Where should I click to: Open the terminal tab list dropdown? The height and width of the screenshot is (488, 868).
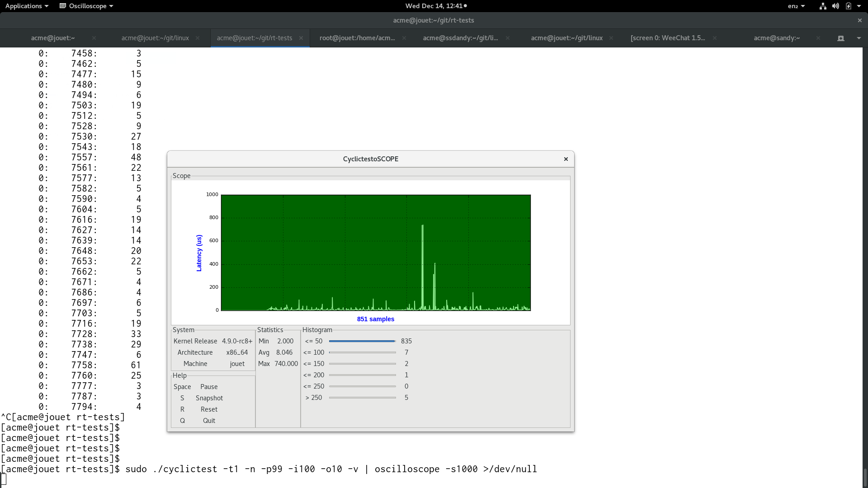coord(859,38)
